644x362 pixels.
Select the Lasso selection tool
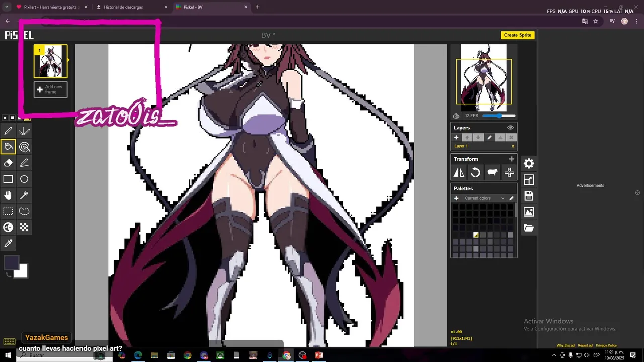click(x=24, y=212)
